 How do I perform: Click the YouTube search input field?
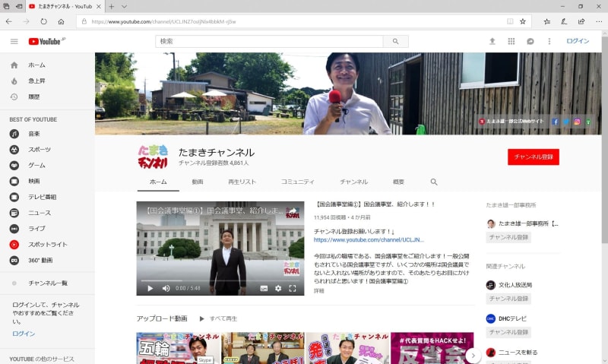(x=269, y=41)
